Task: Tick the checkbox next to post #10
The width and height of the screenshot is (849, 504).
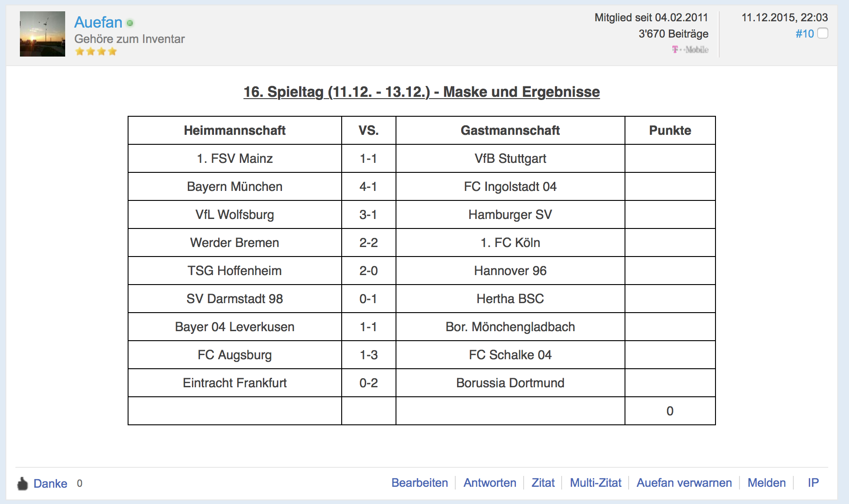Action: coord(823,33)
